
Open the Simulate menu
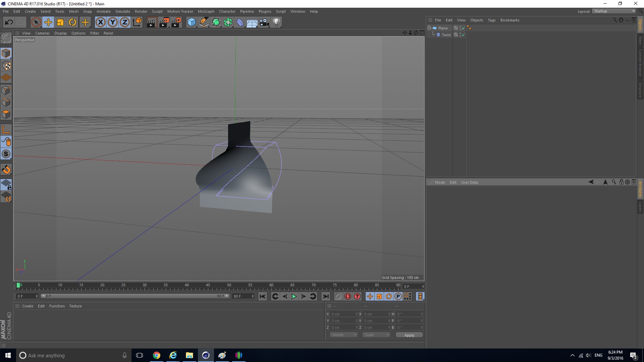click(122, 11)
